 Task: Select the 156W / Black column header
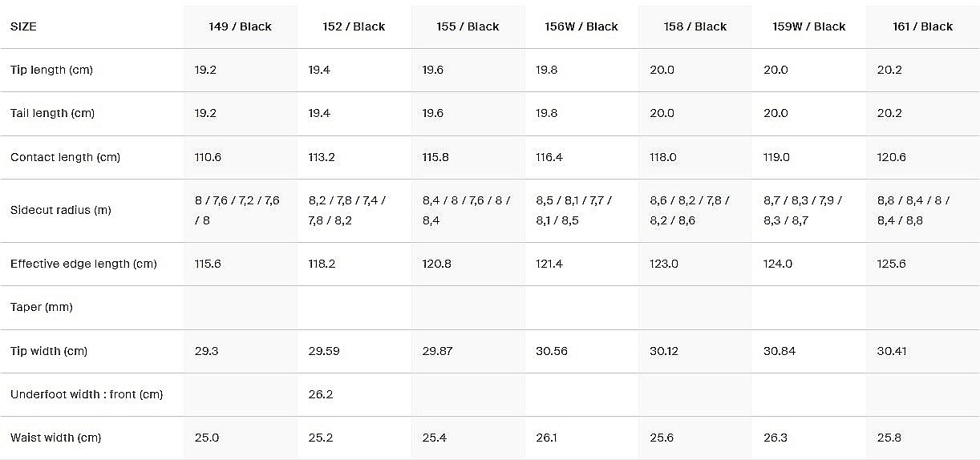coord(581,26)
